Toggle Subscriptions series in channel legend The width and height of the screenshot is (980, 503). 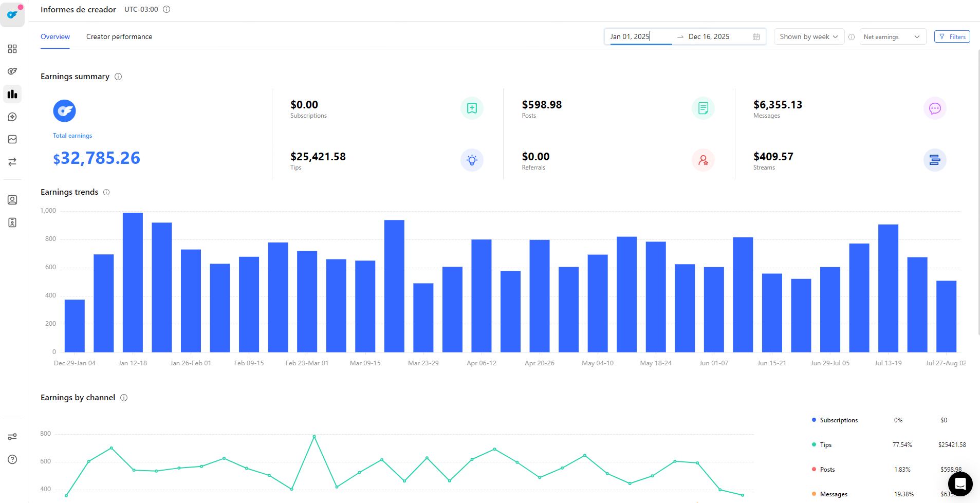[838, 420]
